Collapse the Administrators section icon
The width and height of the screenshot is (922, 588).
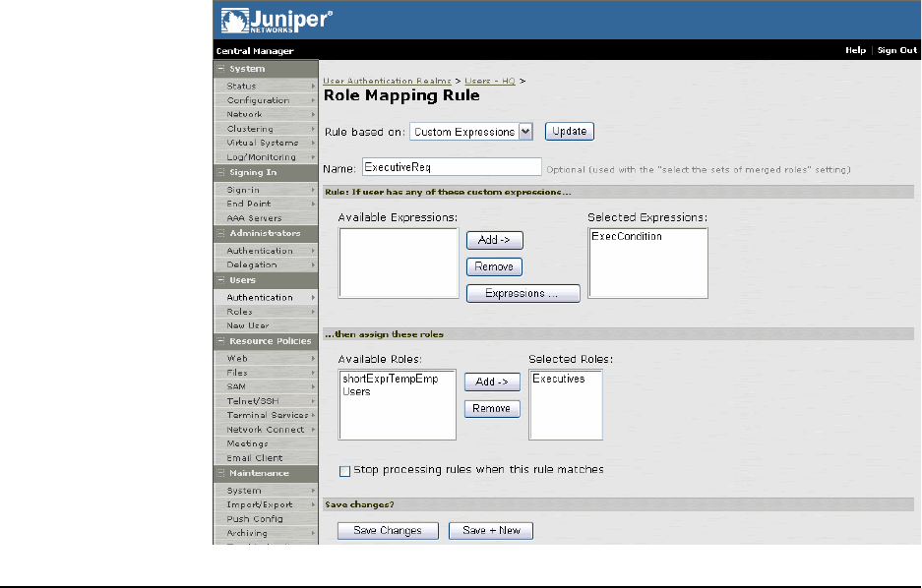click(x=221, y=233)
